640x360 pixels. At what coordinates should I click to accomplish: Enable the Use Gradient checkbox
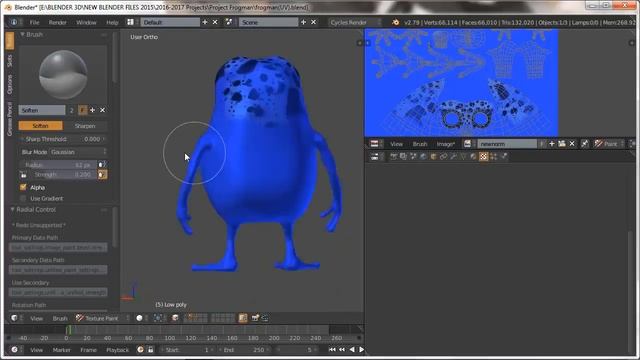pyautogui.click(x=23, y=198)
